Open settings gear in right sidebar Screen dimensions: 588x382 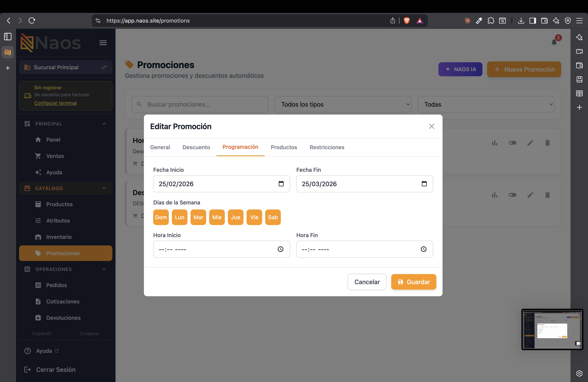[x=579, y=373]
